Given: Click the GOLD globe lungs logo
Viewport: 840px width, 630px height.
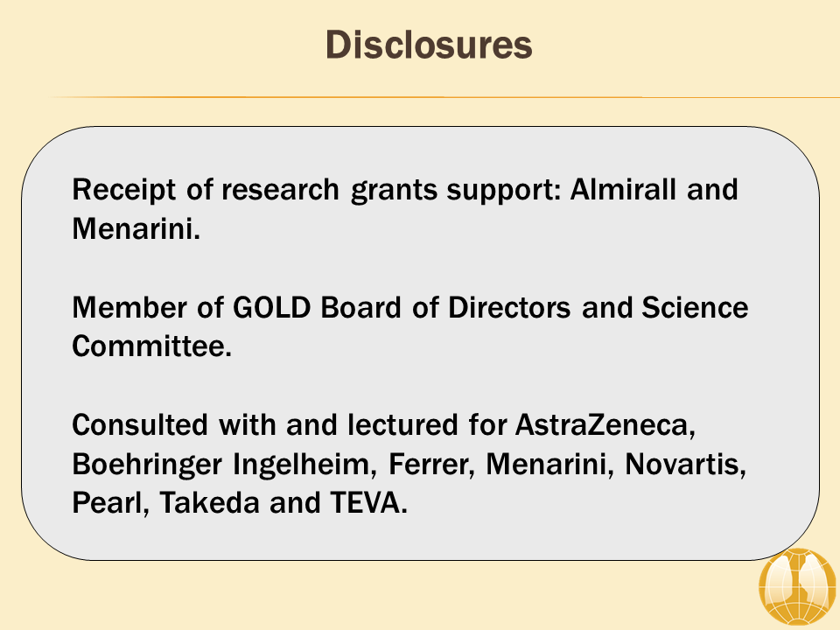Looking at the screenshot, I should click(798, 587).
